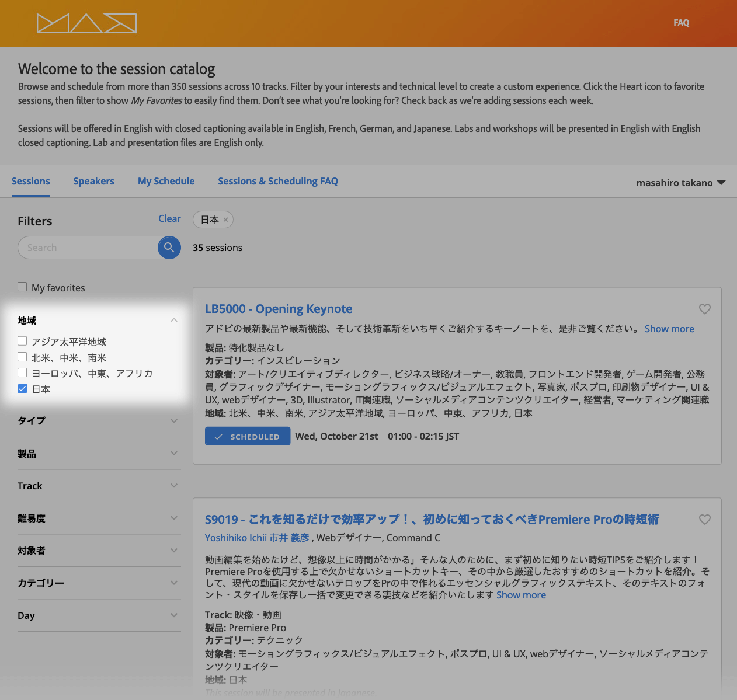Screen dimensions: 737x700
Task: Show more of the S9019 session description
Action: (x=521, y=595)
